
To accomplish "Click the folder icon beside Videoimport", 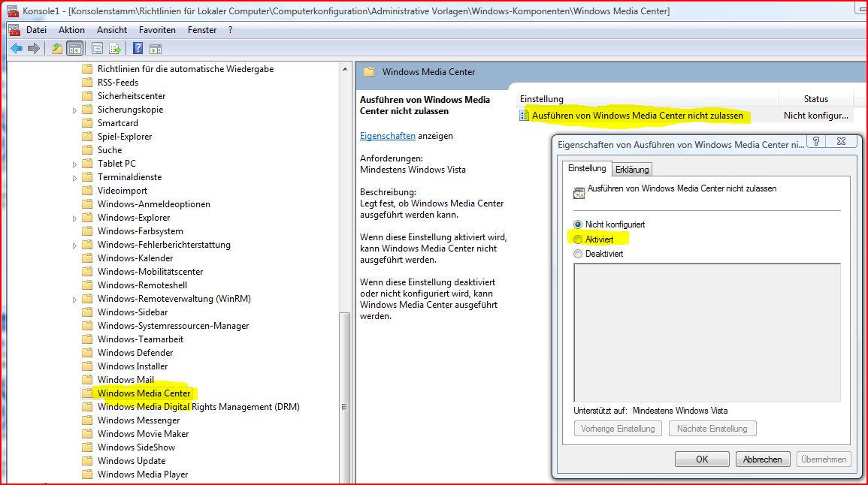I will (x=87, y=190).
